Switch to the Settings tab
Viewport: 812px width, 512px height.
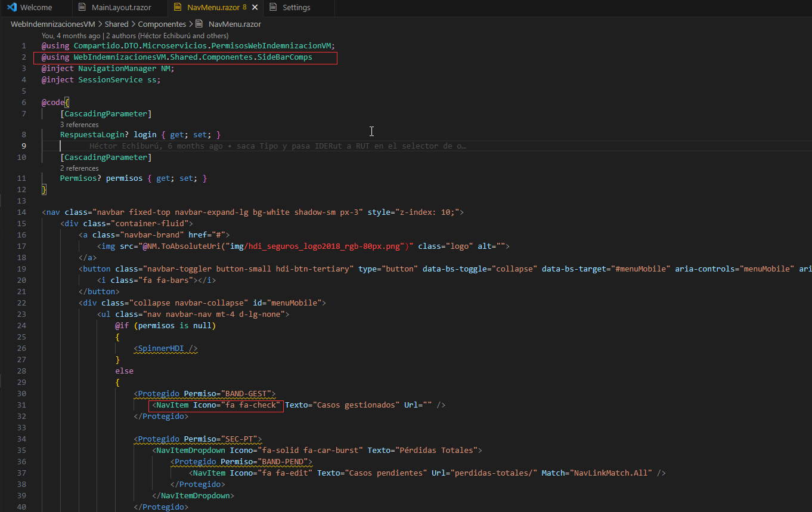click(296, 8)
